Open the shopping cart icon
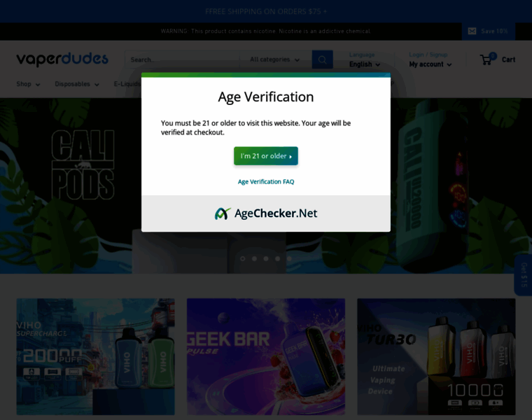532x420 pixels. [x=488, y=59]
